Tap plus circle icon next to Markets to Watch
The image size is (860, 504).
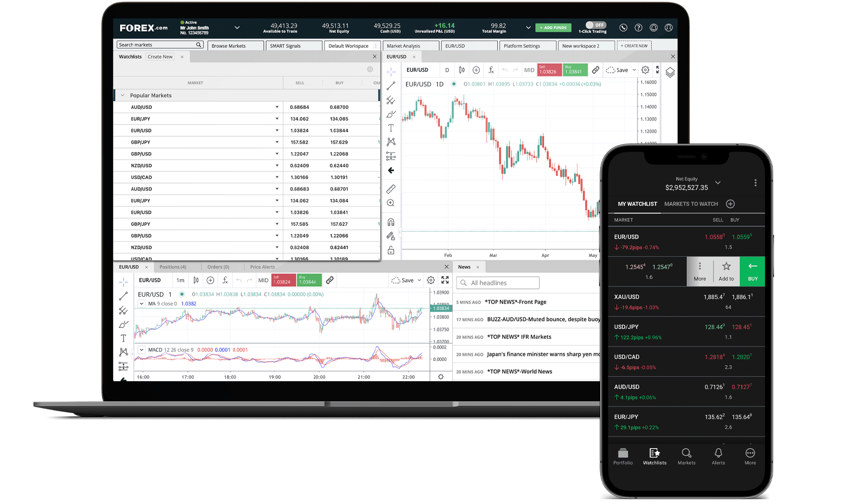[730, 204]
